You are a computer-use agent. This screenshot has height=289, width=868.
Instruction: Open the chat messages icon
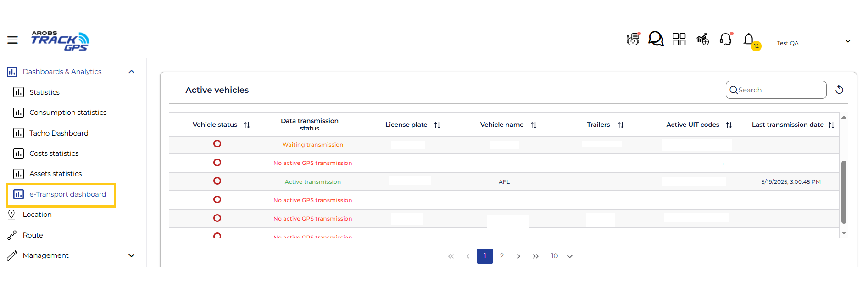click(x=656, y=39)
